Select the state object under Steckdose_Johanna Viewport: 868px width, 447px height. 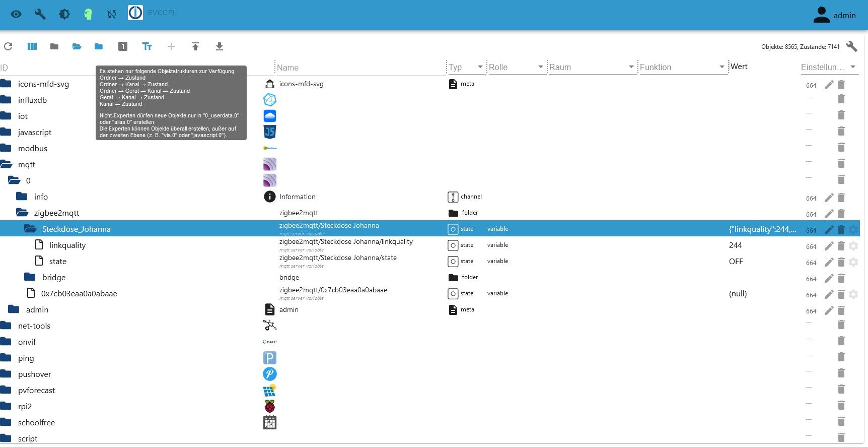click(57, 261)
